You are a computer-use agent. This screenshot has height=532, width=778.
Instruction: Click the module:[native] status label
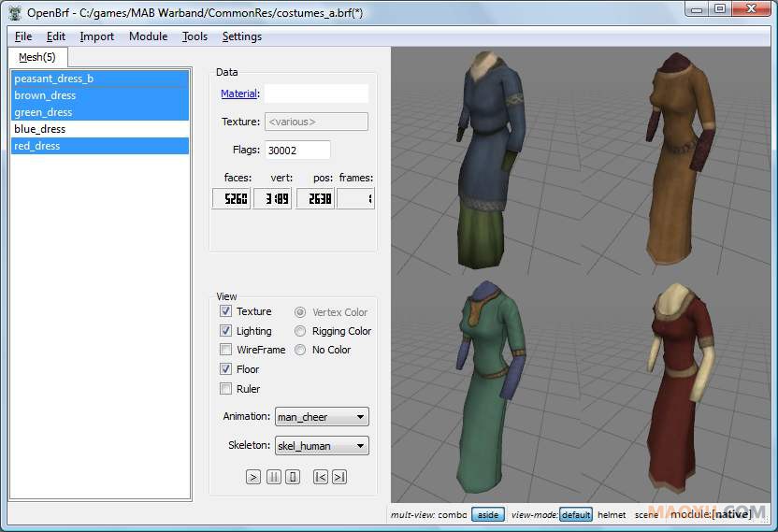click(x=711, y=514)
